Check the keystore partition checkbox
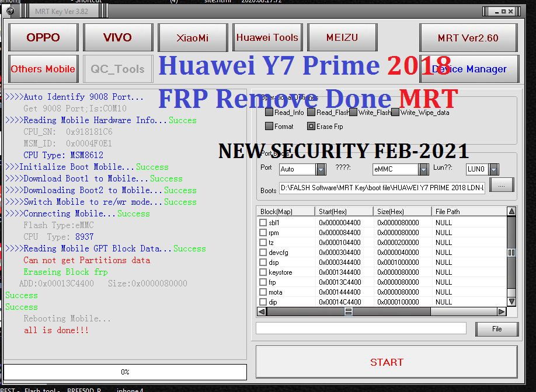Viewport: 536px width, 392px height. point(262,272)
